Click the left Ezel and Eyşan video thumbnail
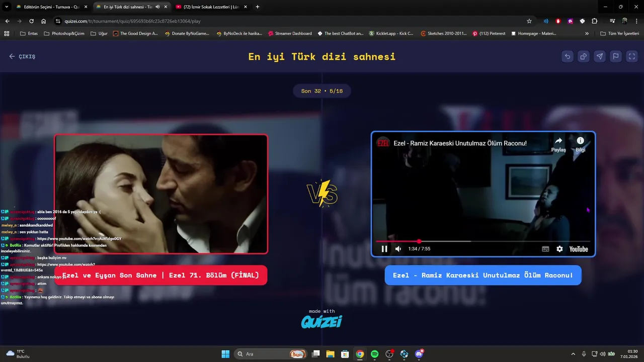 click(161, 194)
